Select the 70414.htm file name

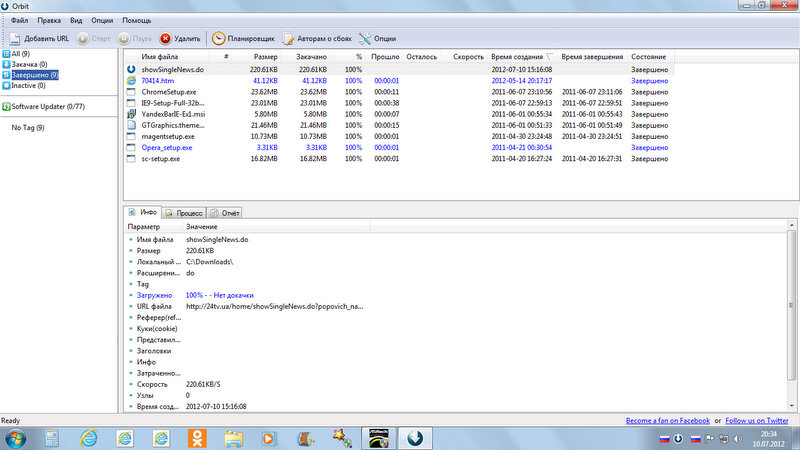pos(158,81)
